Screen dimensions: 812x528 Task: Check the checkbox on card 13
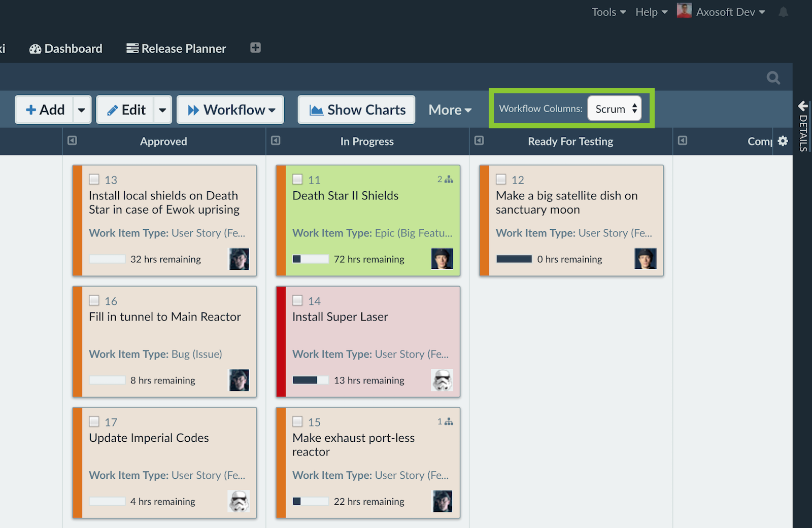coord(94,179)
